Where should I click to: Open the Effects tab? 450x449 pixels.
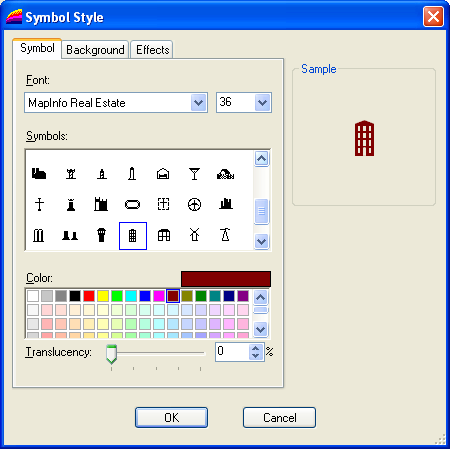coord(153,50)
